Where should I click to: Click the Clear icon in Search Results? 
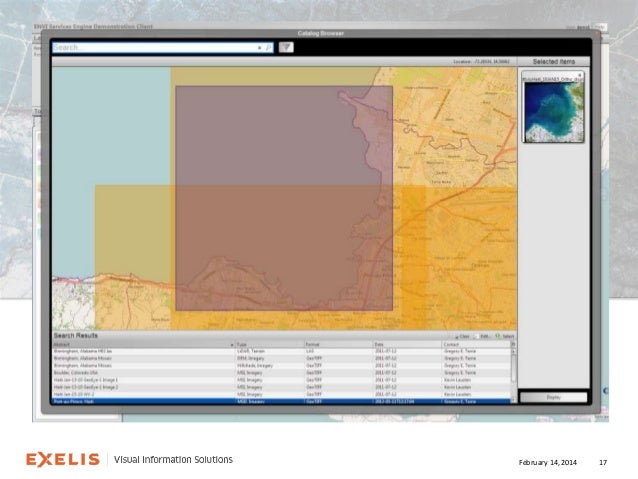pos(463,337)
